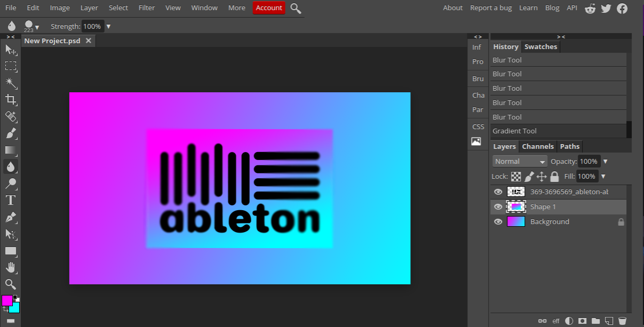Toggle quick mask mode button
Viewport: 644px width, 327px height.
tap(10, 321)
